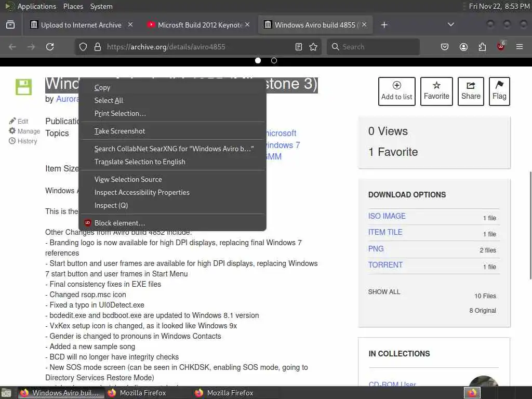The height and width of the screenshot is (399, 532).
Task: Click the Edit pencil link
Action: tap(19, 121)
